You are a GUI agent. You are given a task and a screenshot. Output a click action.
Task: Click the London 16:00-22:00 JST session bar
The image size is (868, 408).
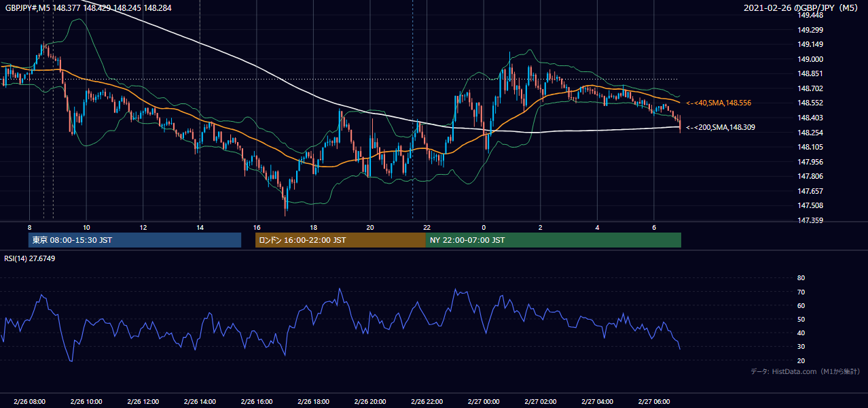[340, 240]
